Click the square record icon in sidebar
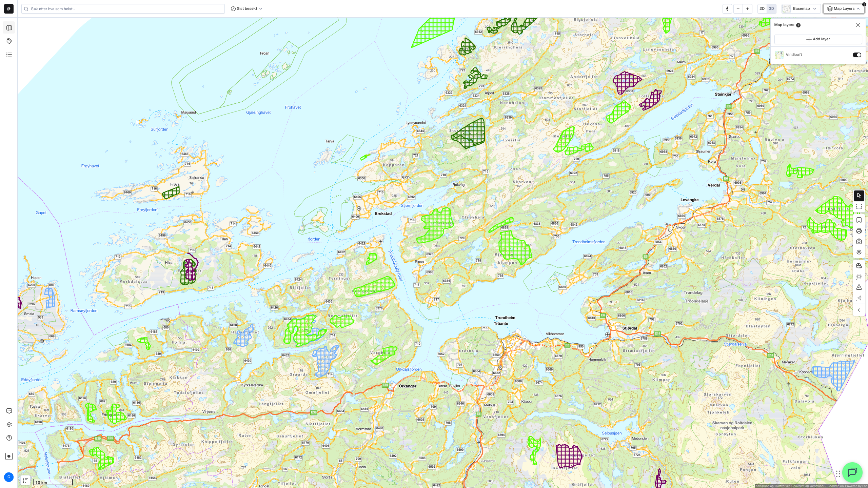The image size is (868, 488). 9,456
